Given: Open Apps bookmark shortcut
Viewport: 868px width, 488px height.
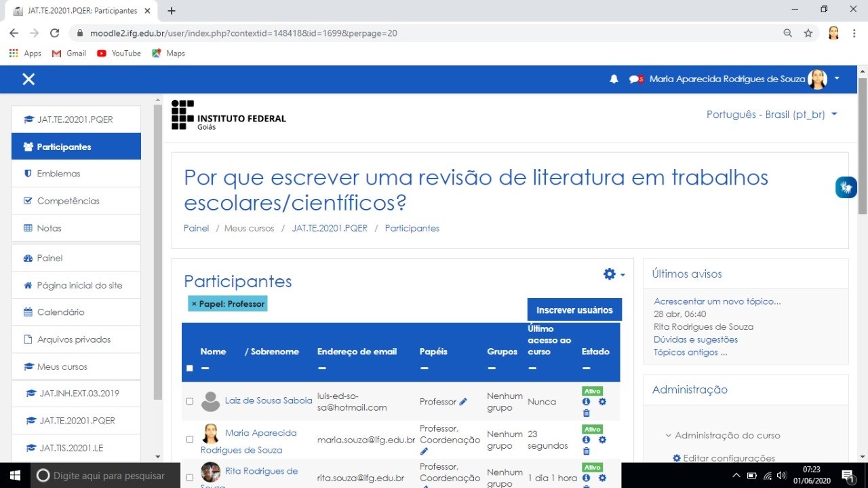Looking at the screenshot, I should click(x=25, y=53).
